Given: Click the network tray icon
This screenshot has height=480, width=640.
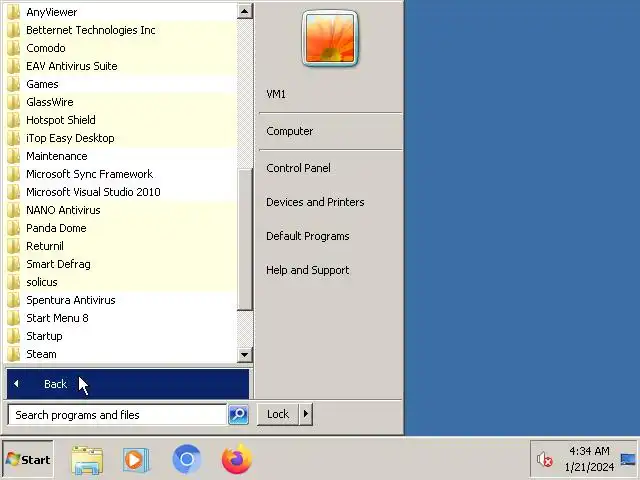Looking at the screenshot, I should coord(628,460).
